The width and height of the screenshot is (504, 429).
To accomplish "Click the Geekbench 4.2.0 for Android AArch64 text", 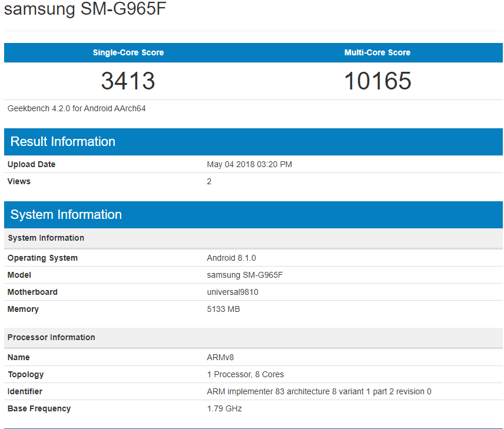I will click(77, 109).
